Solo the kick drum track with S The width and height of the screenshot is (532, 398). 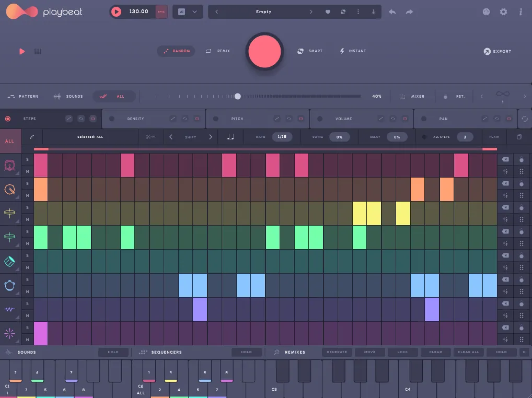coord(28,159)
